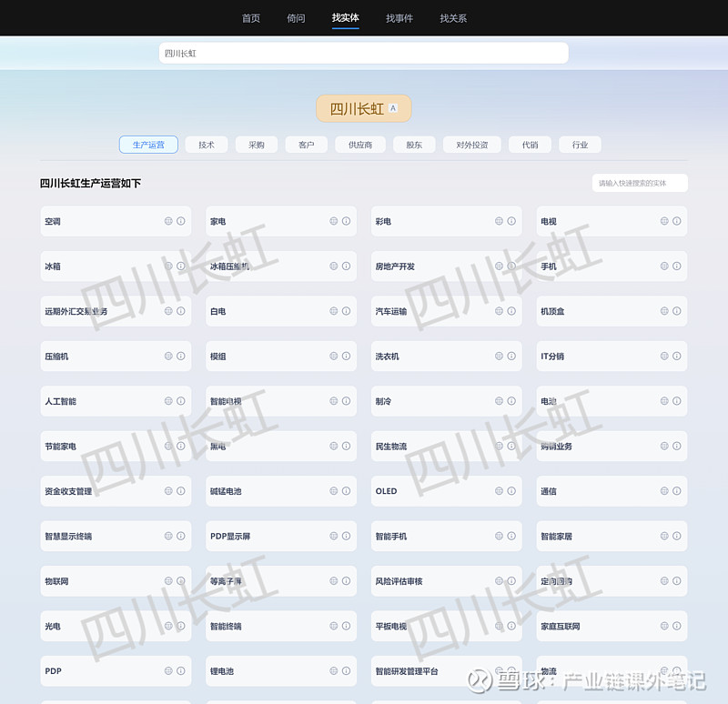Select the 等离子屏 entity card
Screen dimensions: 728x704
[x=281, y=581]
